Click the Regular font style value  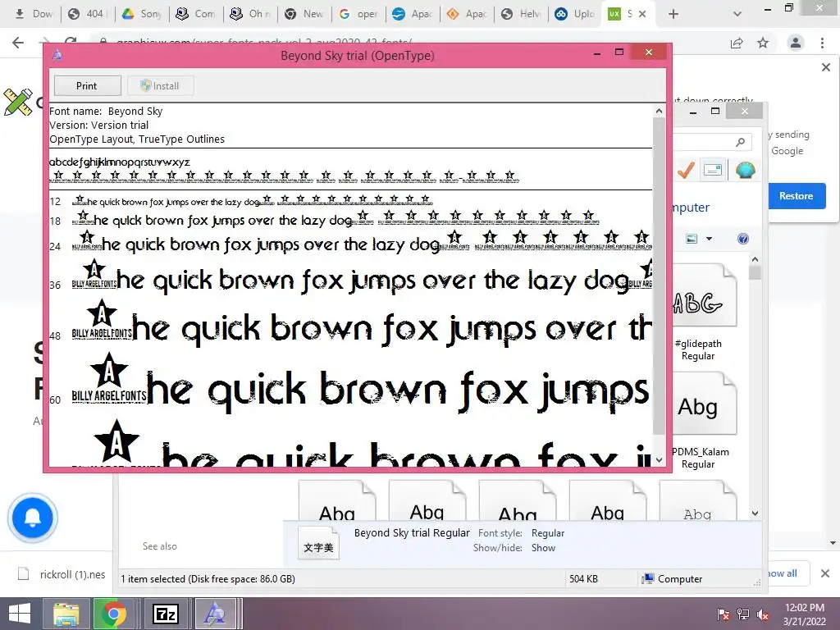point(547,533)
